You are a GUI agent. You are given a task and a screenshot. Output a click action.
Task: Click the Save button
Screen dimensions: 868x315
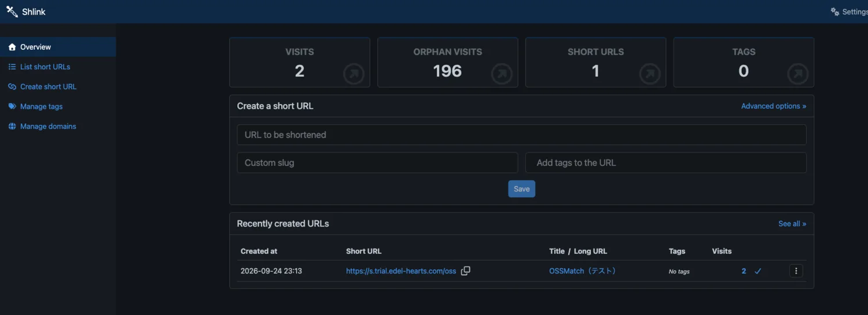pos(522,189)
